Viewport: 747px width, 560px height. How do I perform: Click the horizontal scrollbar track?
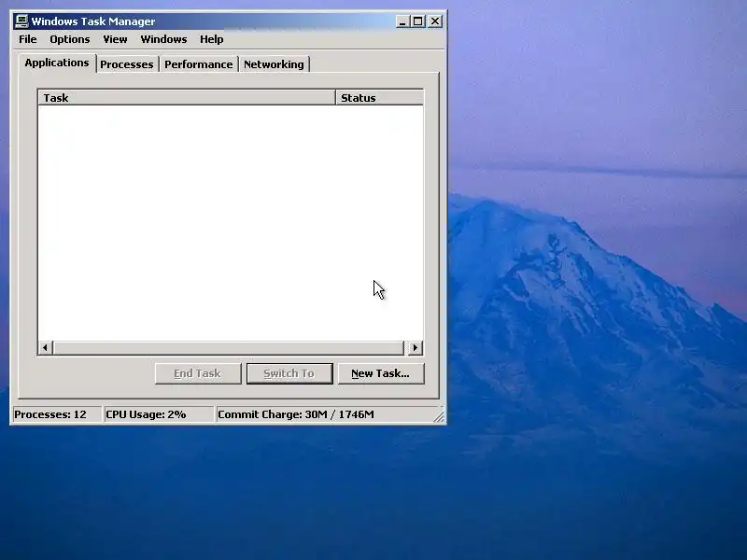coord(229,347)
